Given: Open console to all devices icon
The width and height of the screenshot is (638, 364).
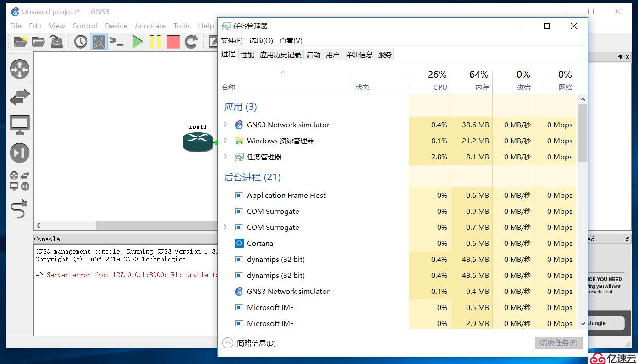Looking at the screenshot, I should click(116, 42).
